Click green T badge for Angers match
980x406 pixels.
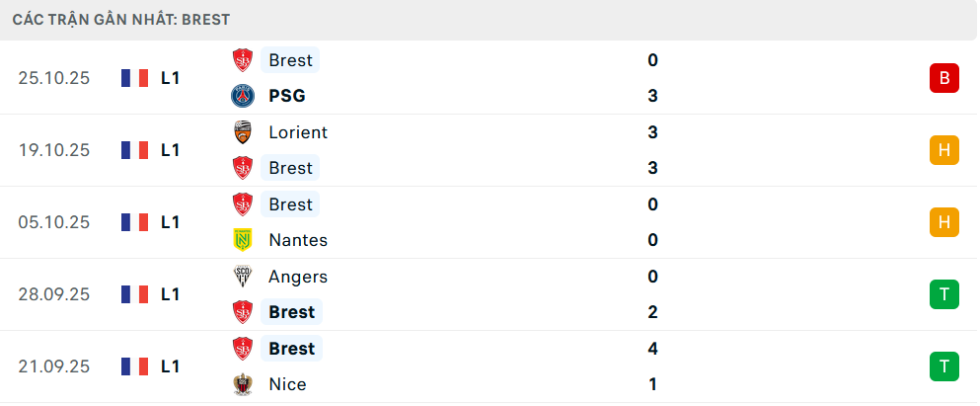pyautogui.click(x=943, y=294)
